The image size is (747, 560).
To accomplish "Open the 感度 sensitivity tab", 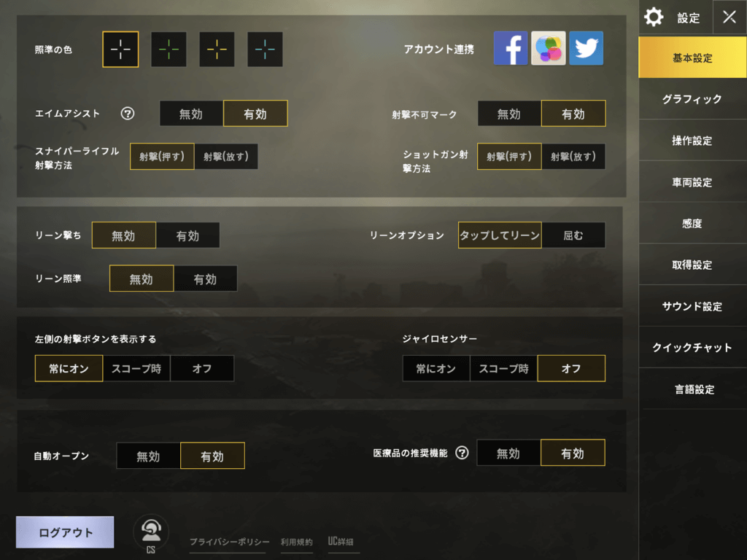I will (x=692, y=223).
